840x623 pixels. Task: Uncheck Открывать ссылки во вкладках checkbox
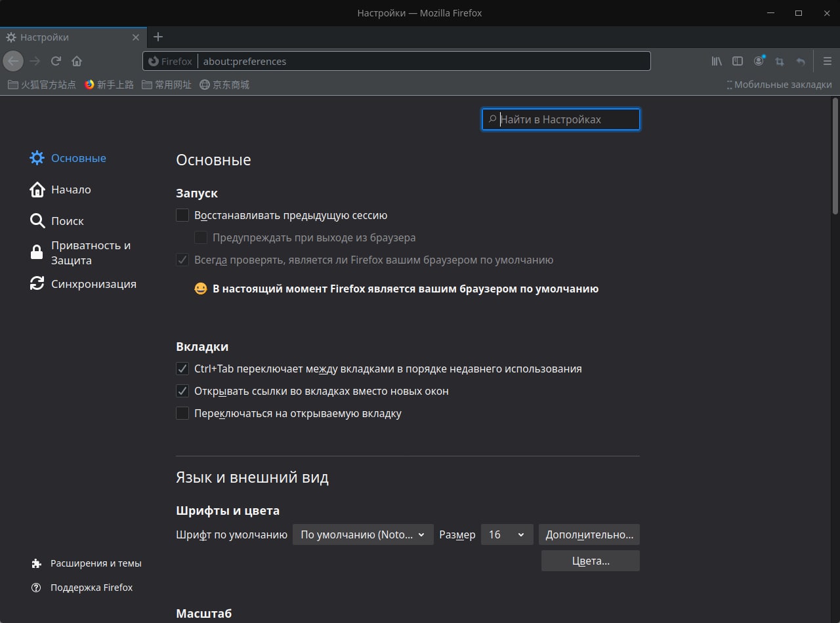click(x=182, y=391)
